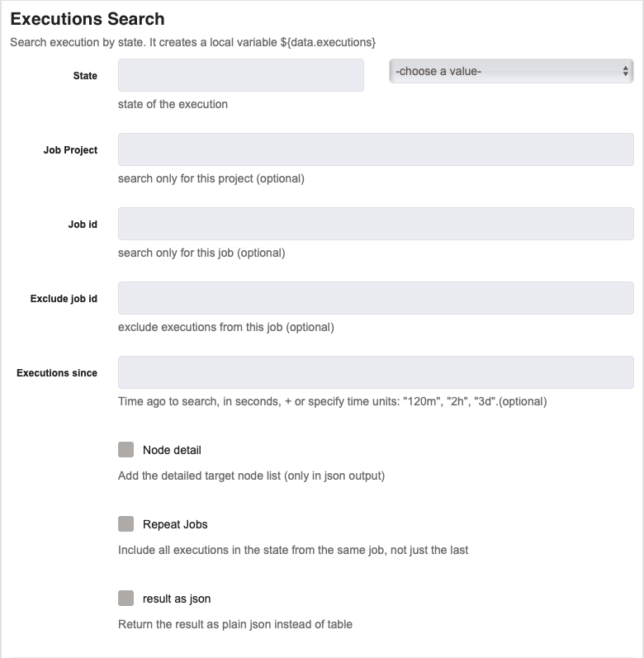Click the 'Repeat Jobs' label text
644x658 pixels.
click(175, 524)
